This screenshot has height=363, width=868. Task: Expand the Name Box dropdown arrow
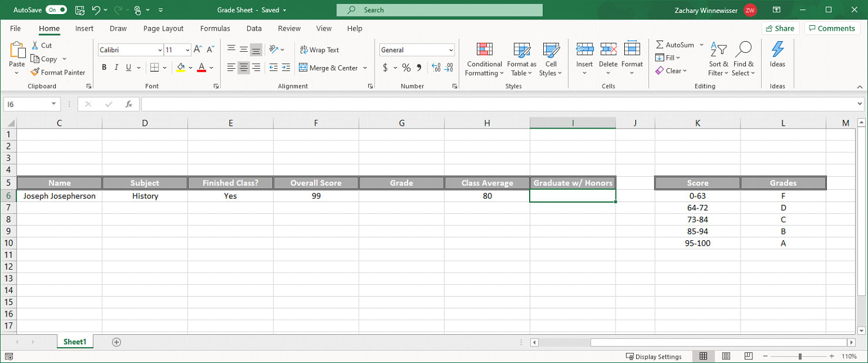click(x=54, y=104)
